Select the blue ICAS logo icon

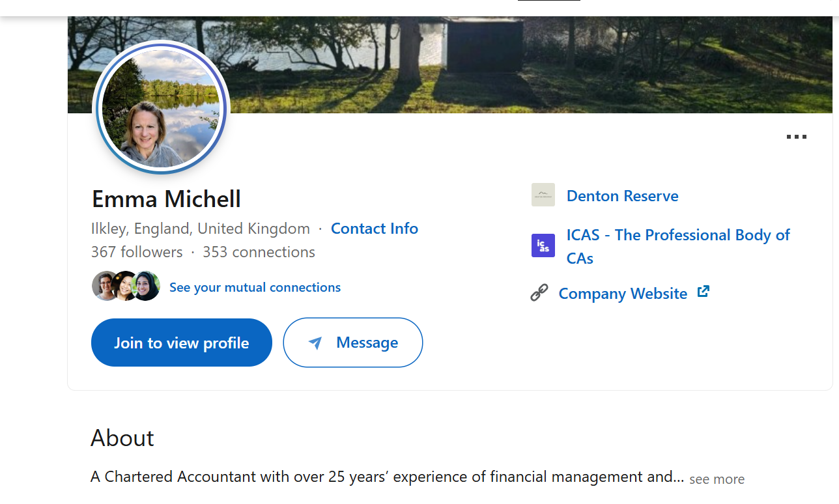click(543, 245)
